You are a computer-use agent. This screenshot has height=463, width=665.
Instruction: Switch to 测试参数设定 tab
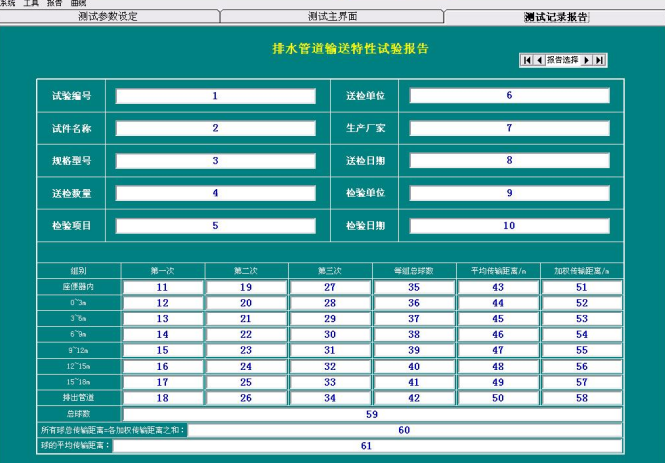tap(108, 17)
